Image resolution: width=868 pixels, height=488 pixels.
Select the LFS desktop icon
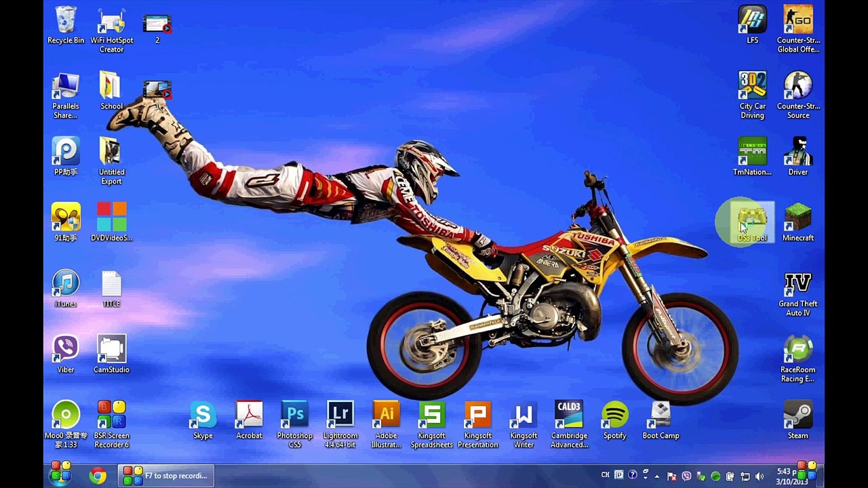click(753, 25)
